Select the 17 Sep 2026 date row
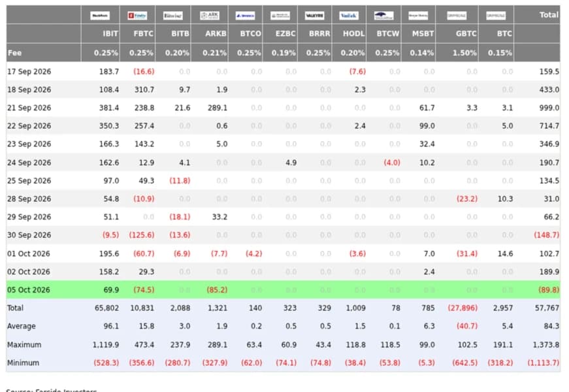Screen dimensions: 569x392 pos(283,71)
